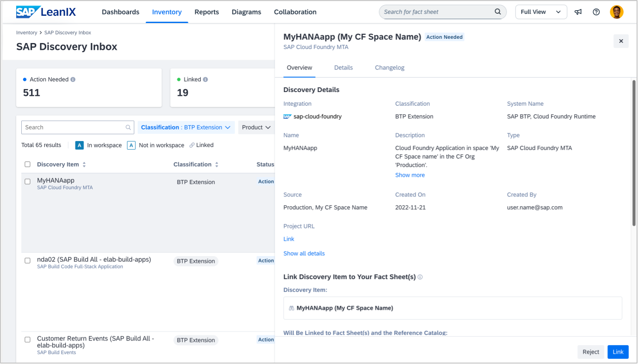638x364 pixels.
Task: Click the Not in workspace legend icon
Action: point(131,145)
